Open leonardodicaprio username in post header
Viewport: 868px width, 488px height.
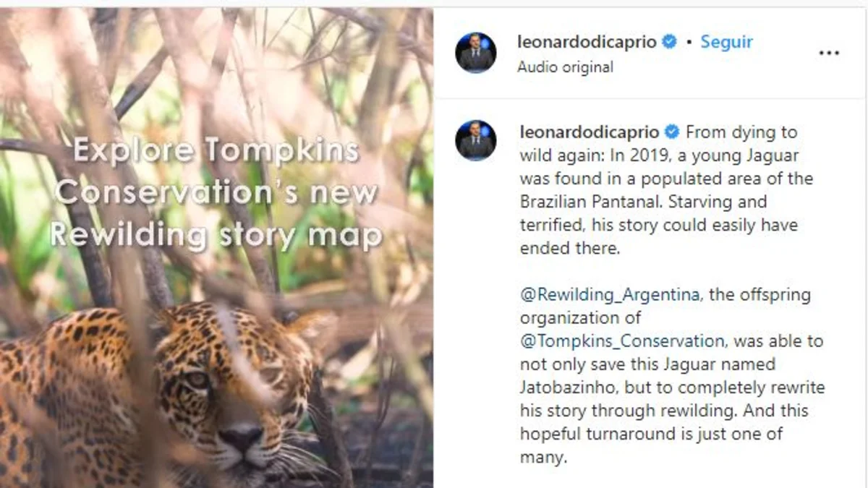[587, 42]
